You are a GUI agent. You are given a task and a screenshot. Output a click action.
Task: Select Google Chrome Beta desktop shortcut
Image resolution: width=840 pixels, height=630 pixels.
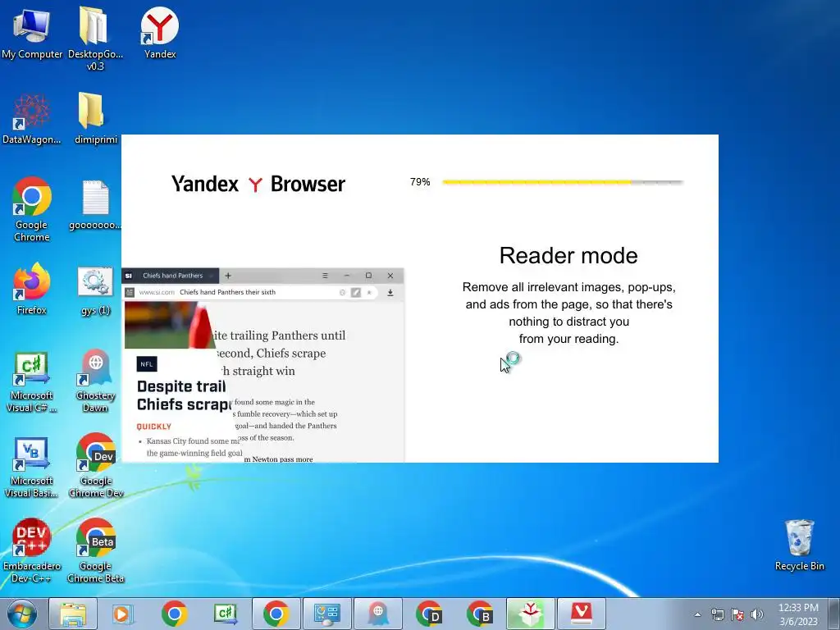coord(95,550)
